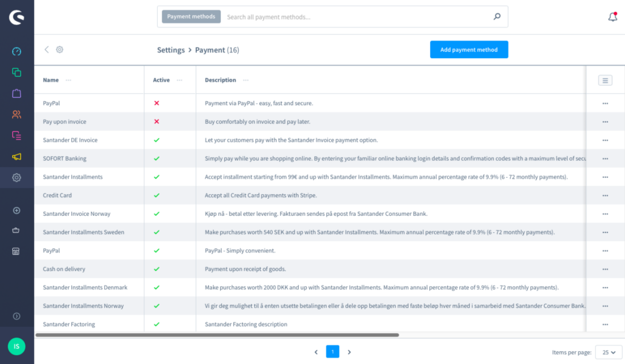Click green check for Santander Factoring

tap(157, 324)
